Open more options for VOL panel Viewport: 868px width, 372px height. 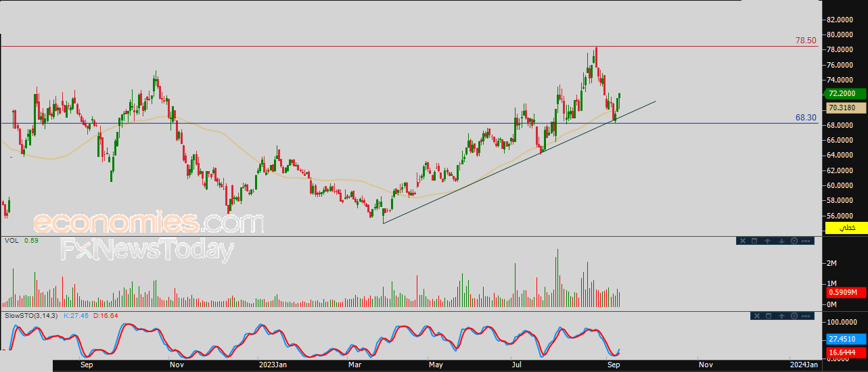point(806,241)
